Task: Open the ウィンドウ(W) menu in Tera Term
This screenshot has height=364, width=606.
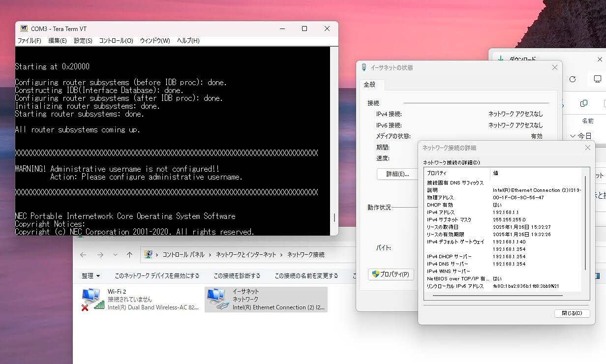Action: [155, 41]
